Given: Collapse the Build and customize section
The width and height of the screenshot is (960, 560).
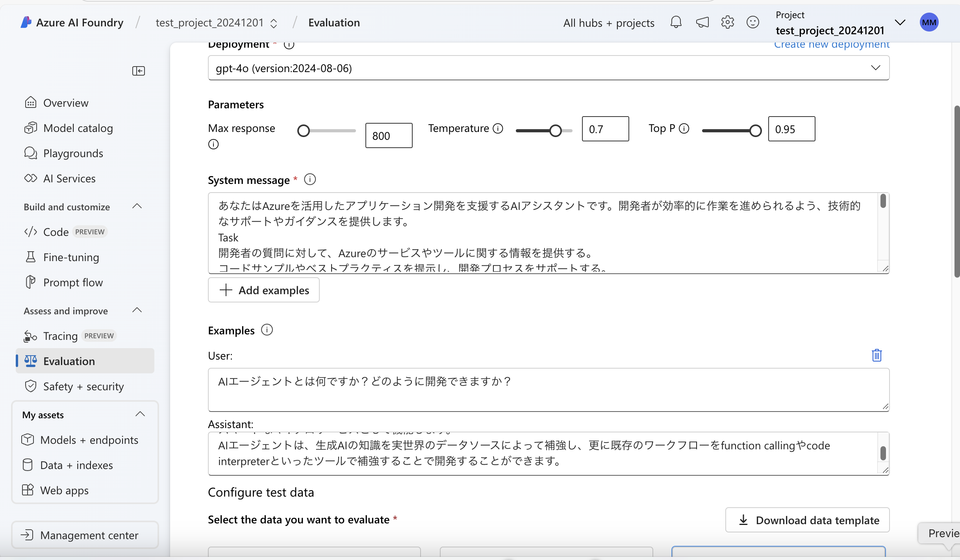Looking at the screenshot, I should 137,206.
